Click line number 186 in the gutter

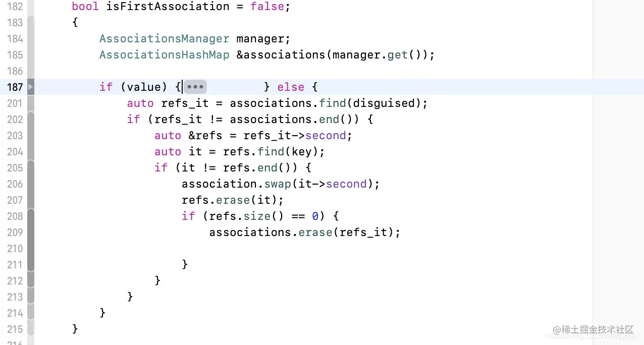pos(15,71)
